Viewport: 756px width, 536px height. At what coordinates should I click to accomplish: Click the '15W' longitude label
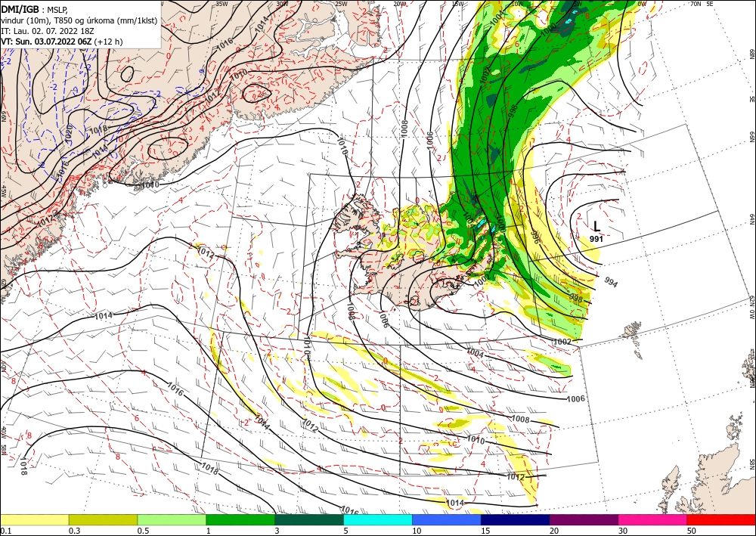[x=458, y=3]
